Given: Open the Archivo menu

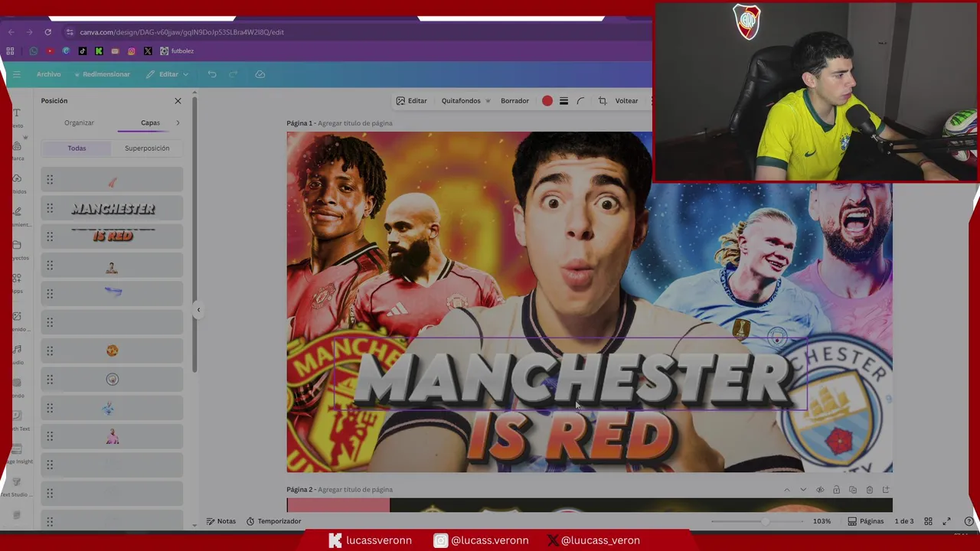Looking at the screenshot, I should click(48, 74).
